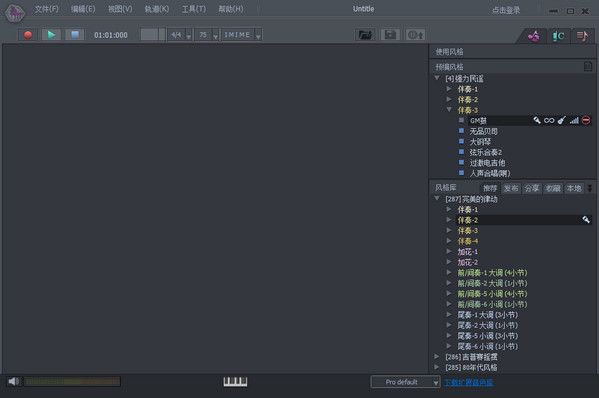Toggle the blue square beside 无品贝司 track
The height and width of the screenshot is (398, 599).
pyautogui.click(x=461, y=131)
